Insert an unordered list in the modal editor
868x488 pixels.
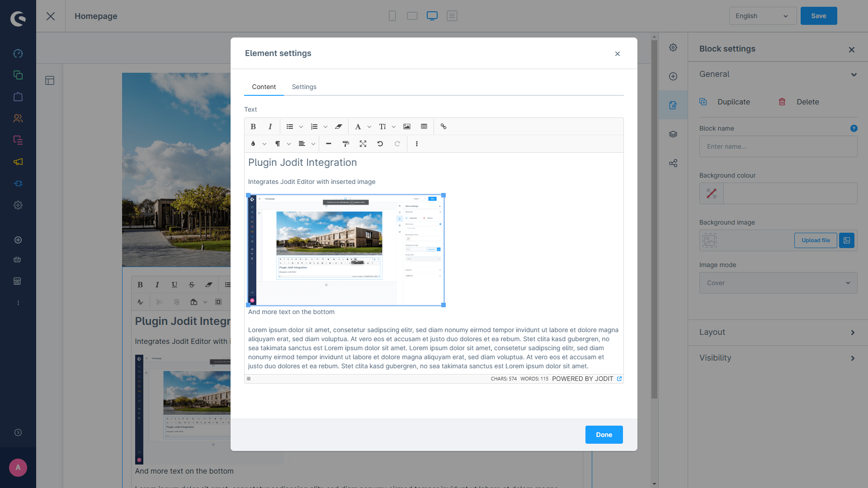tap(290, 127)
